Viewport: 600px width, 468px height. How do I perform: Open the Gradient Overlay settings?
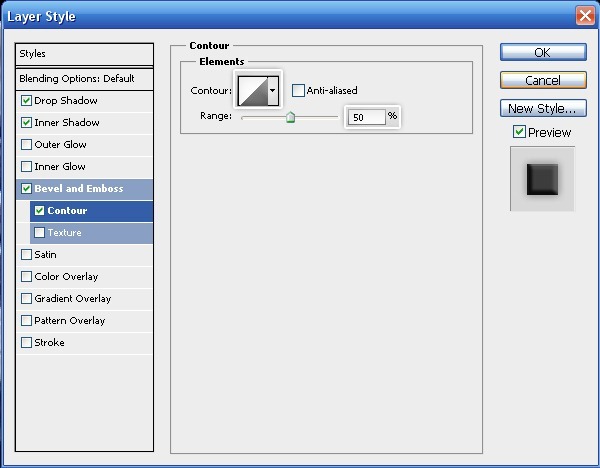72,299
